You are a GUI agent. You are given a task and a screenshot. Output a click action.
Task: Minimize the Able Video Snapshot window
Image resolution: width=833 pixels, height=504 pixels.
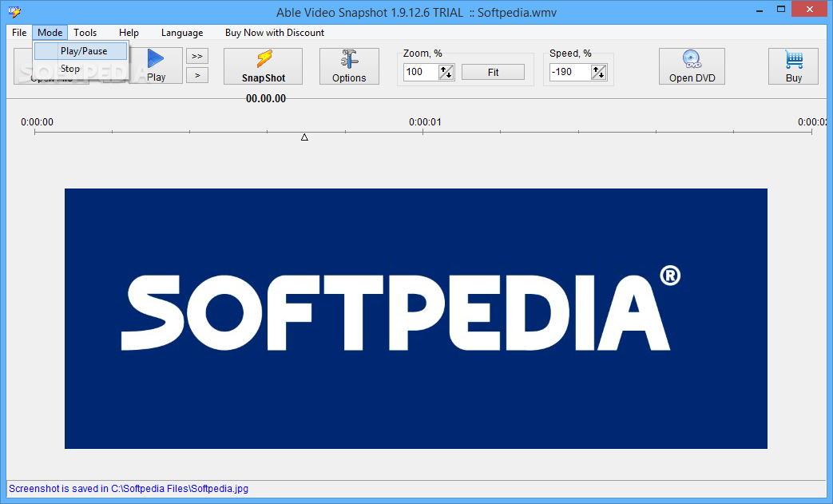758,9
